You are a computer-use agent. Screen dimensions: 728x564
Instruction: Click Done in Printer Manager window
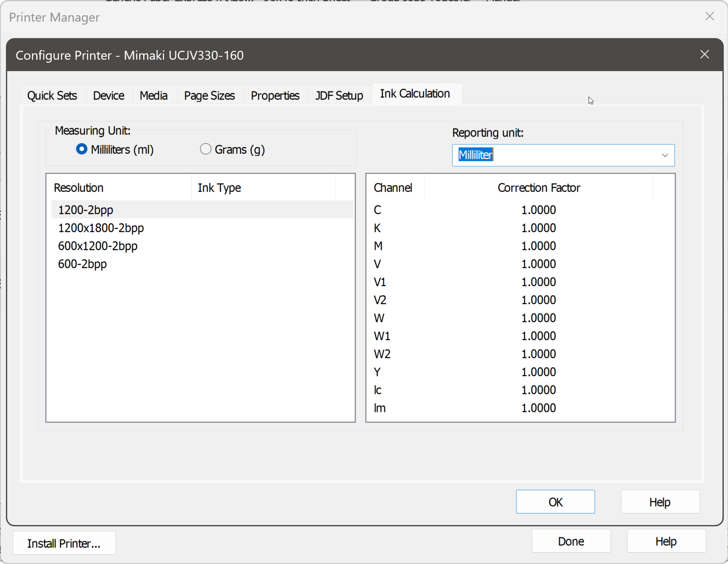click(571, 542)
